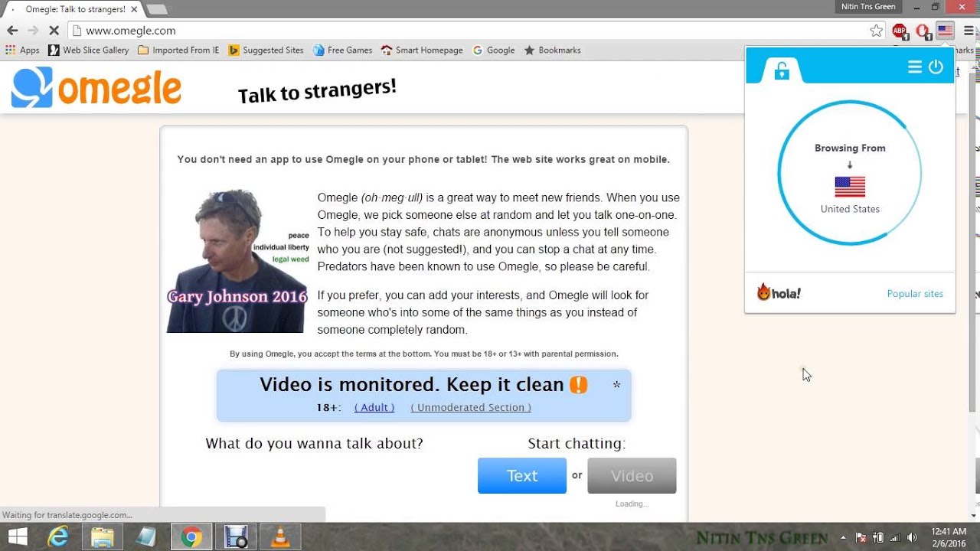980x551 pixels.
Task: Click the orange exclamation warning icon
Action: click(578, 384)
